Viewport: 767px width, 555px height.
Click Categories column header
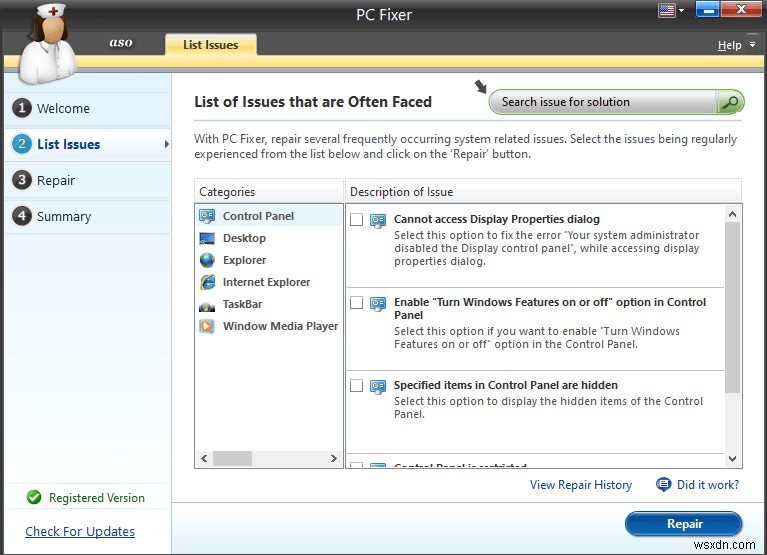tap(269, 191)
